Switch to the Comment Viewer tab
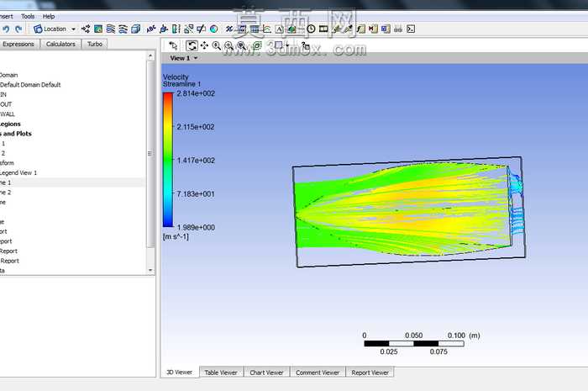Viewport: 588px width, 391px height. pos(318,373)
